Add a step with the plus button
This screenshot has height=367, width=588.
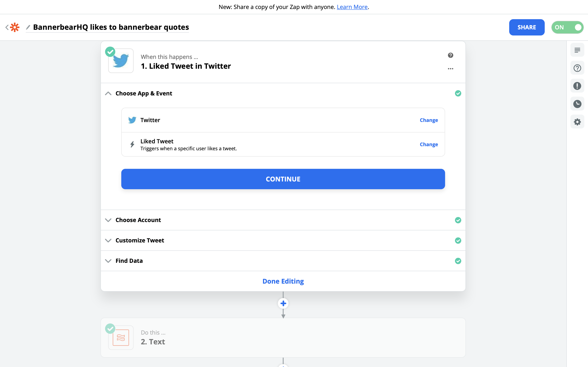tap(283, 303)
